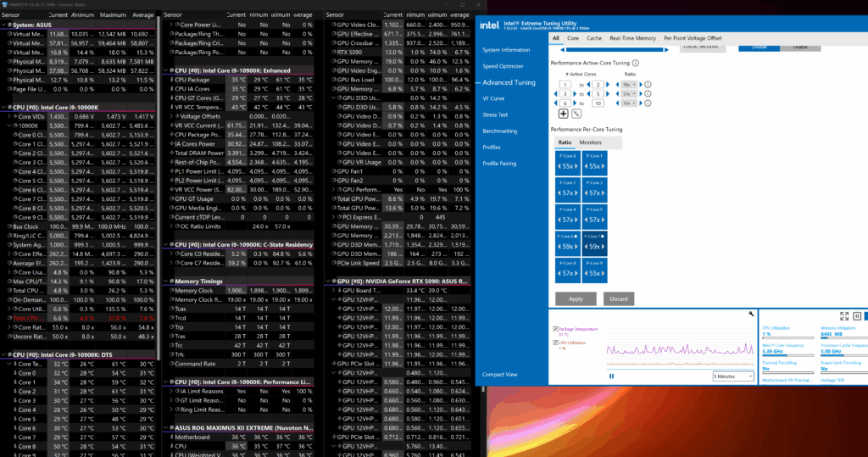Open info icon for the 6 to 10 cores row
The image size is (868, 457).
click(648, 103)
